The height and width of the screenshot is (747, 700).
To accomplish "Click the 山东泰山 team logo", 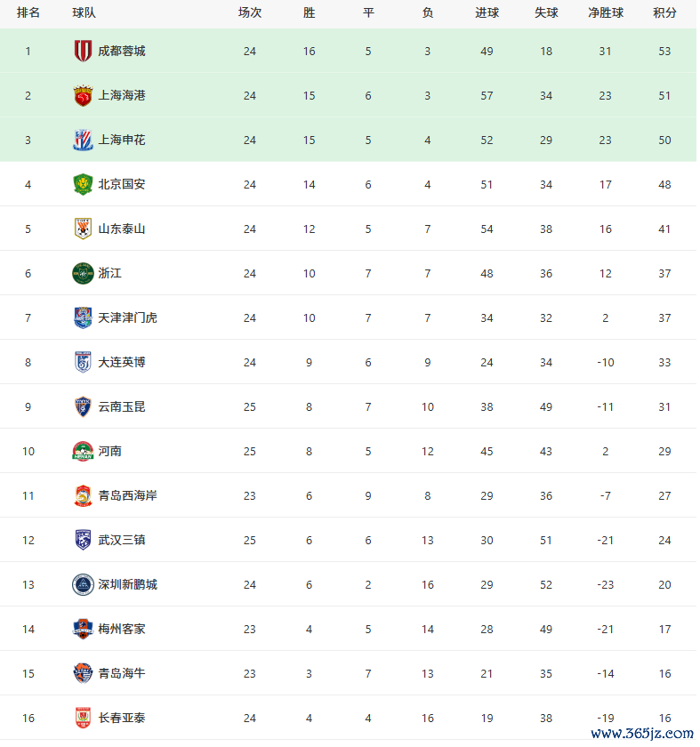I will pos(83,229).
